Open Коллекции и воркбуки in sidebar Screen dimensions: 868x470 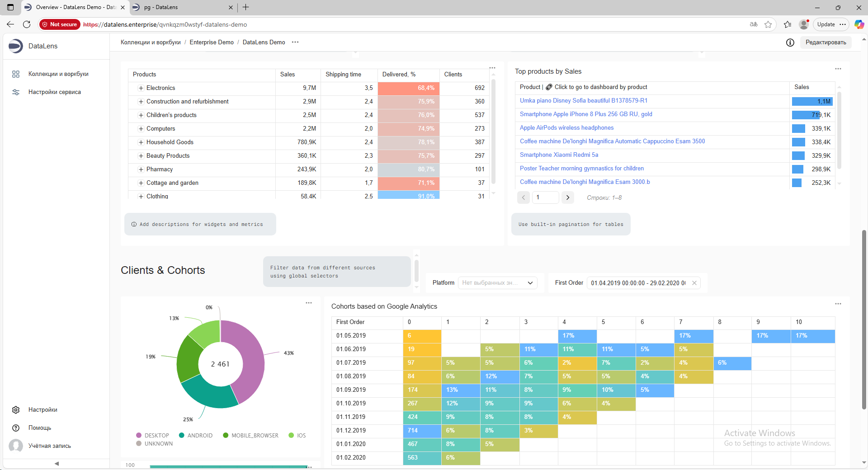coord(58,74)
